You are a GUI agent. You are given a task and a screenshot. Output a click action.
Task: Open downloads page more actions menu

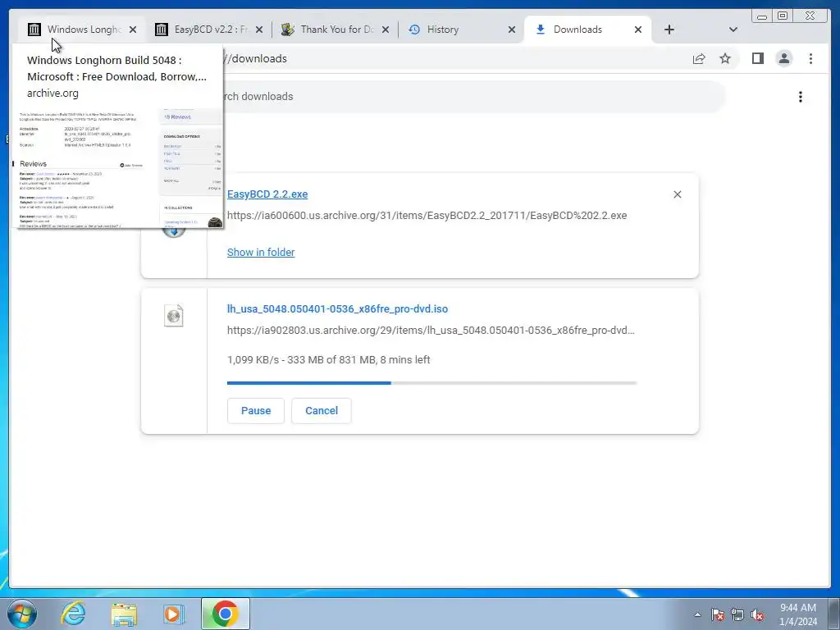pos(801,97)
